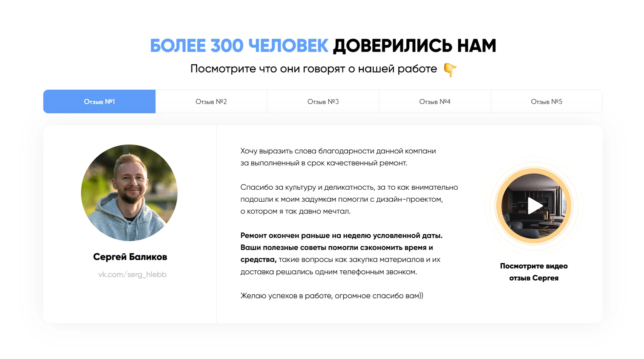Open the Отзыв №3 tab
Viewport: 644px width, 359px height.
(323, 101)
